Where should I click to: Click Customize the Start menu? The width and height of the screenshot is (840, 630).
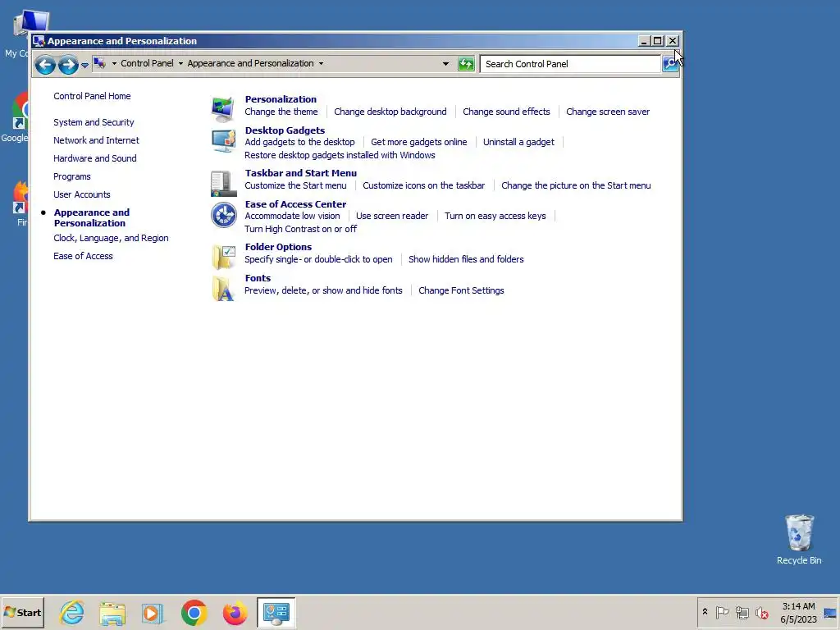click(x=295, y=185)
